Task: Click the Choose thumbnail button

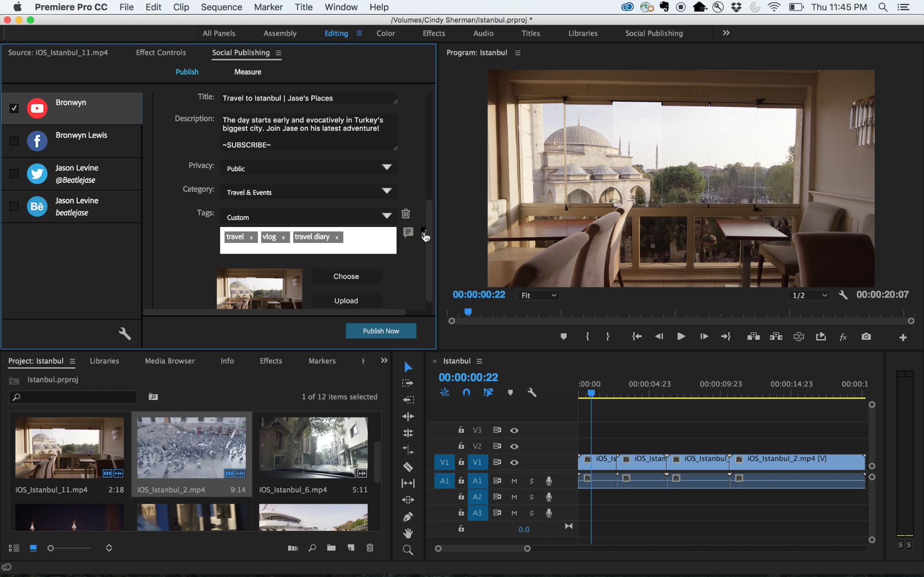Action: coord(346,276)
